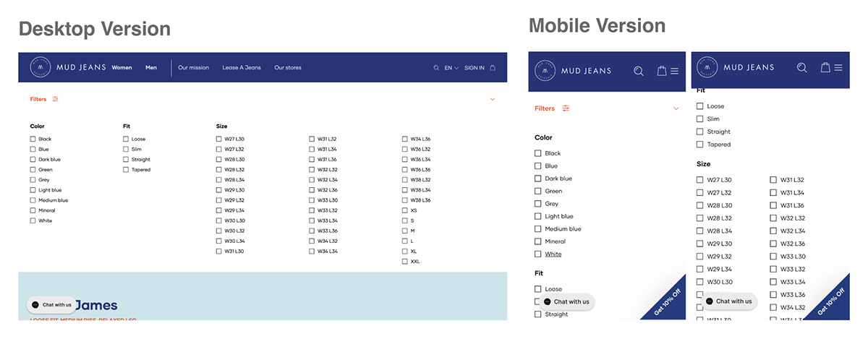The height and width of the screenshot is (339, 868).
Task: Check the Grey color filter in mobile version
Action: tap(537, 204)
